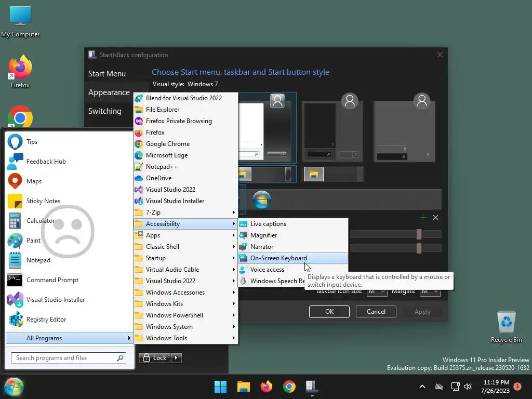532x399 pixels.
Task: Launch Maps from the Start menu icon
Action: click(15, 181)
